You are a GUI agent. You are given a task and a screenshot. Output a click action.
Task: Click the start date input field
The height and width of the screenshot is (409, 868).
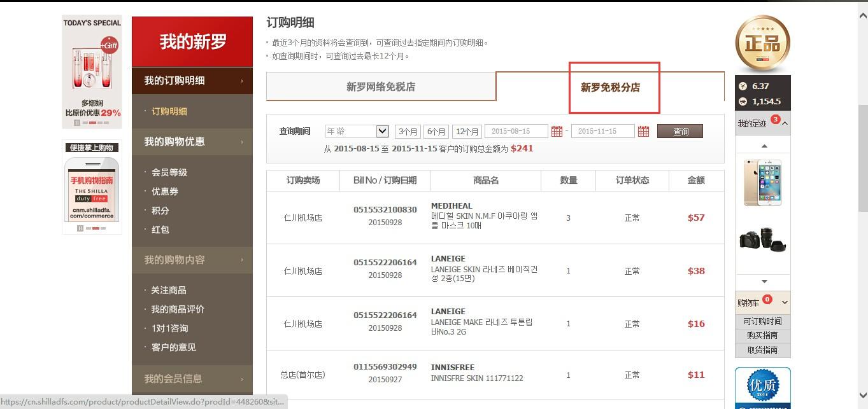click(516, 132)
